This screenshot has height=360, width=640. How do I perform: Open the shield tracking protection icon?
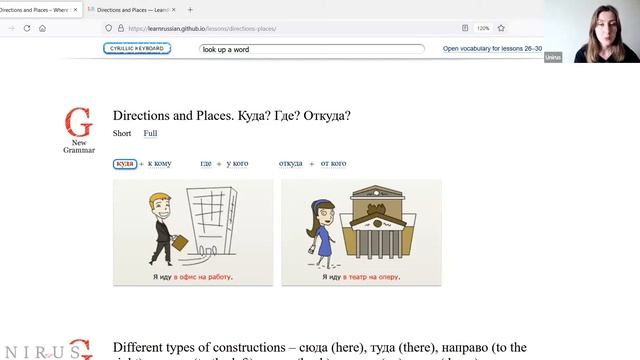pos(109,28)
